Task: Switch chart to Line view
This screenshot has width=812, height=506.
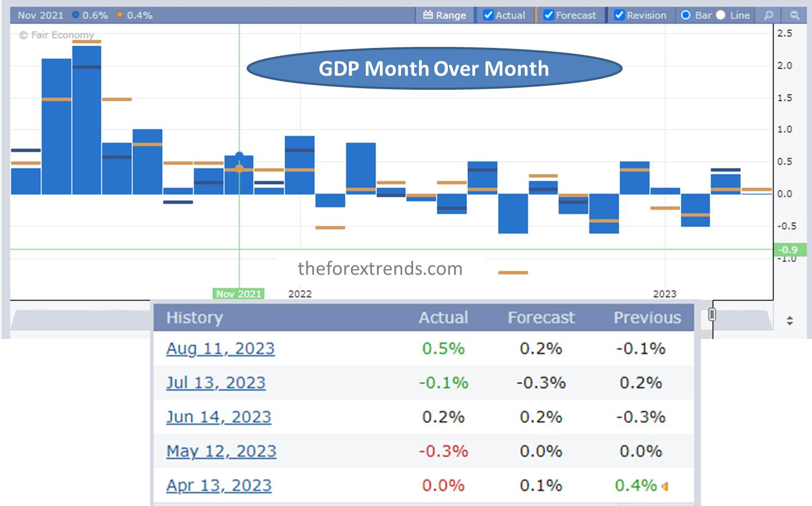Action: (x=721, y=15)
